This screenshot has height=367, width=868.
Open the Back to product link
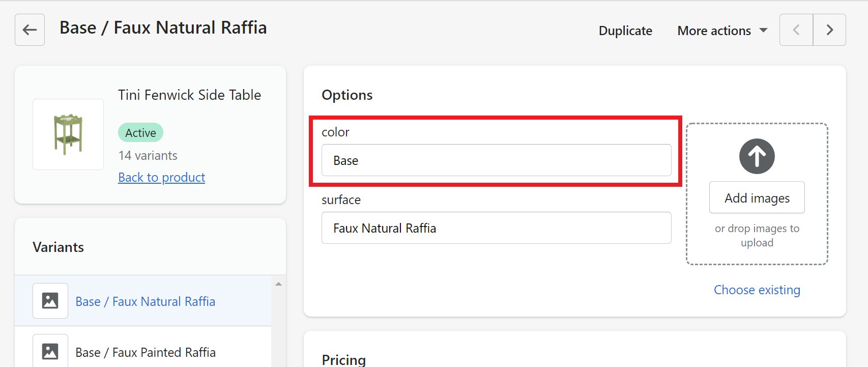point(161,177)
